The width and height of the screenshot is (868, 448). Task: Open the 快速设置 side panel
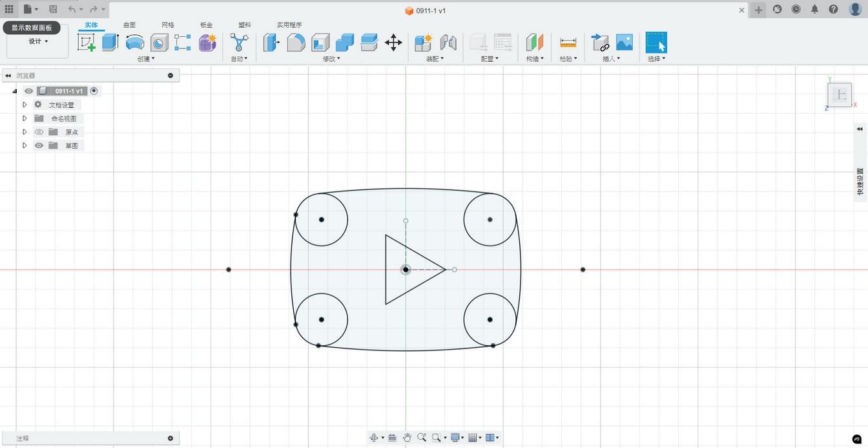point(860,182)
